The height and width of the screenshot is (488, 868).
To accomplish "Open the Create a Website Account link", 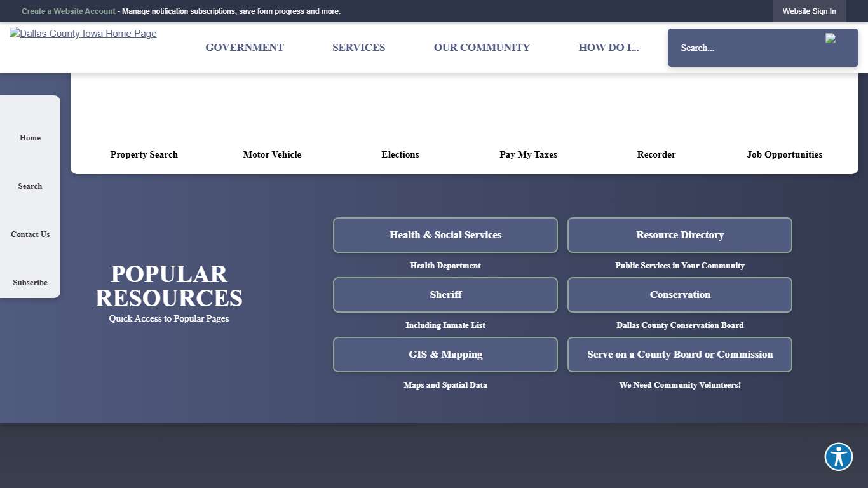I will coord(69,11).
